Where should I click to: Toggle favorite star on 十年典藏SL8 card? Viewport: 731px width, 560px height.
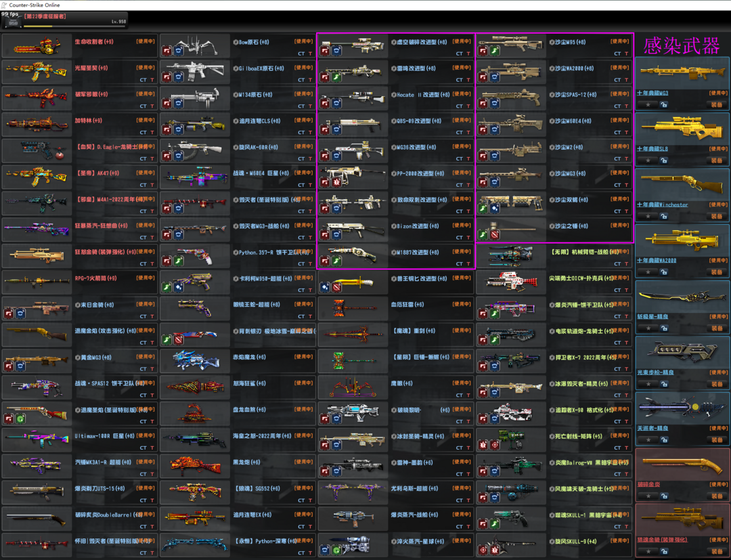(648, 160)
